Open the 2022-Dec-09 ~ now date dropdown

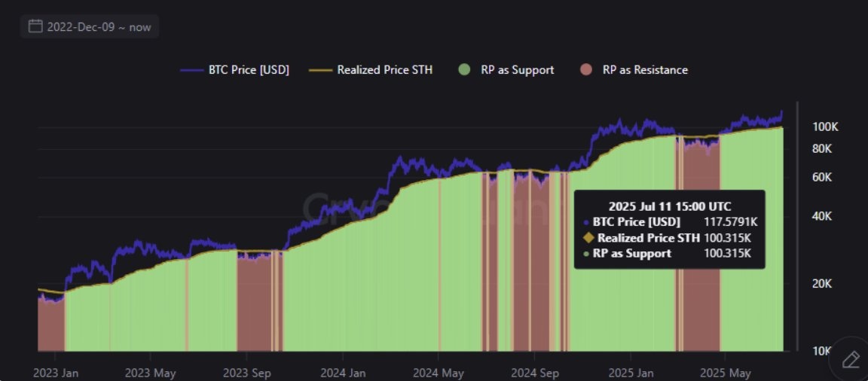[x=90, y=26]
